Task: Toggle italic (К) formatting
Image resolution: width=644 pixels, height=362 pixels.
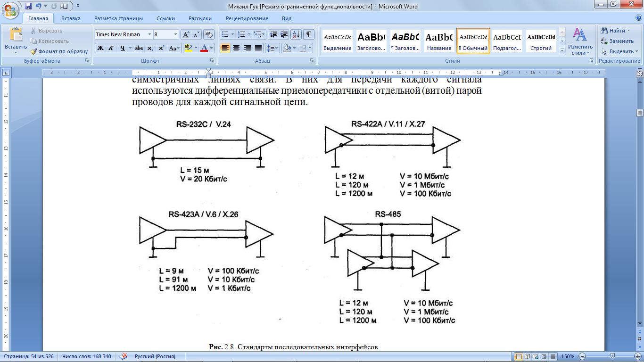Action: pos(111,48)
